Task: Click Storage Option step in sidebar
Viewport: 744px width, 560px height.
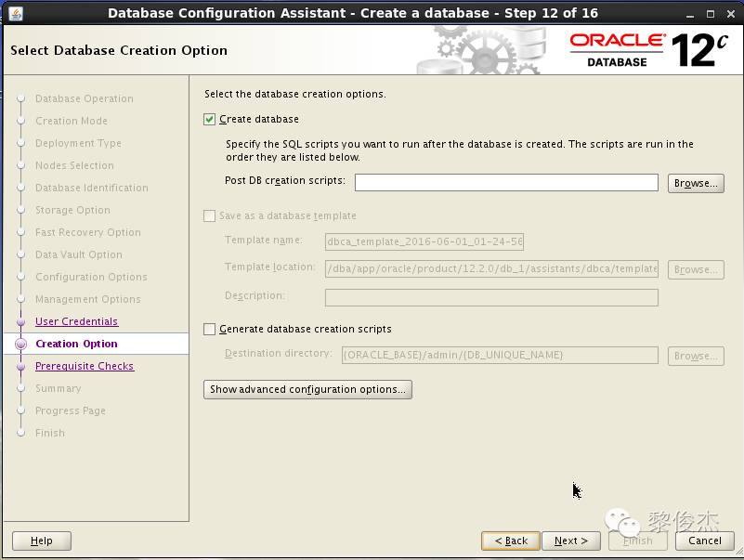Action: (x=72, y=210)
